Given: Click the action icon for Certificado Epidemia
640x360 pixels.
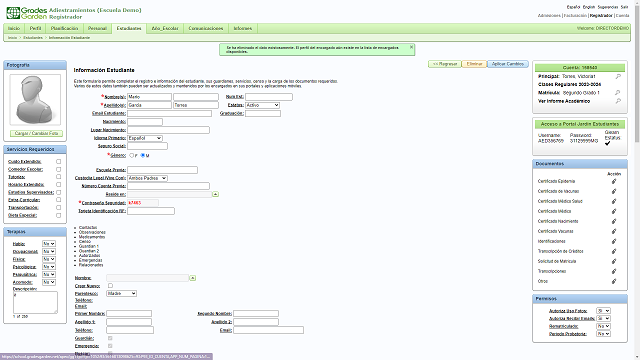Looking at the screenshot, I should [613, 181].
